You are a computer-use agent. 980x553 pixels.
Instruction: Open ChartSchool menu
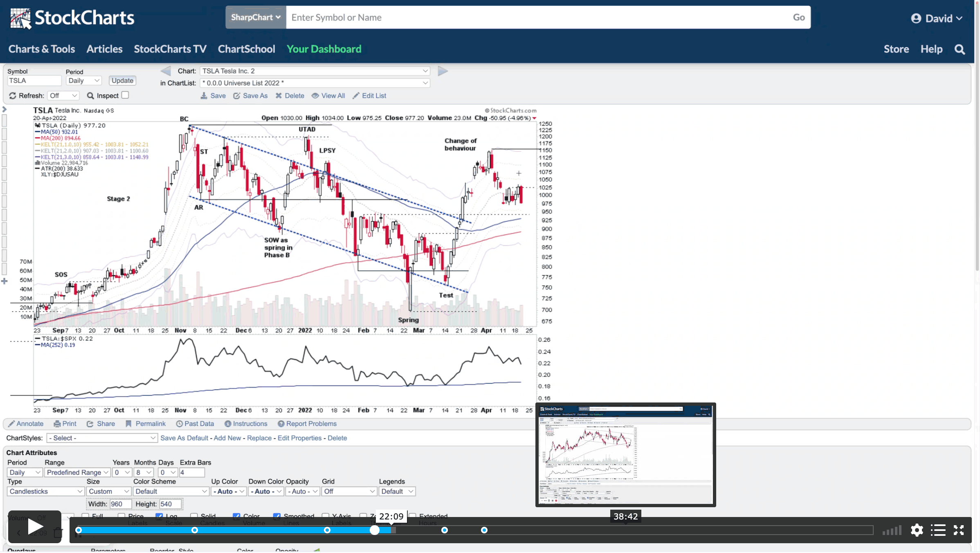pos(247,49)
